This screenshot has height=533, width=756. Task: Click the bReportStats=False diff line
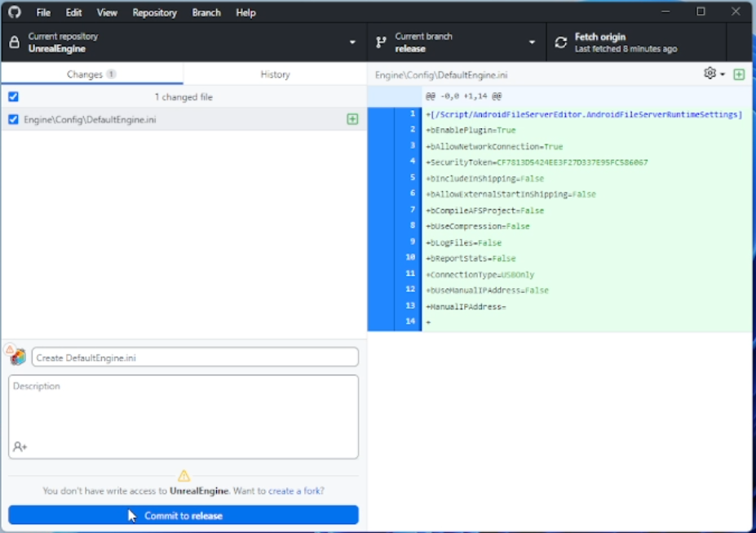(x=586, y=258)
